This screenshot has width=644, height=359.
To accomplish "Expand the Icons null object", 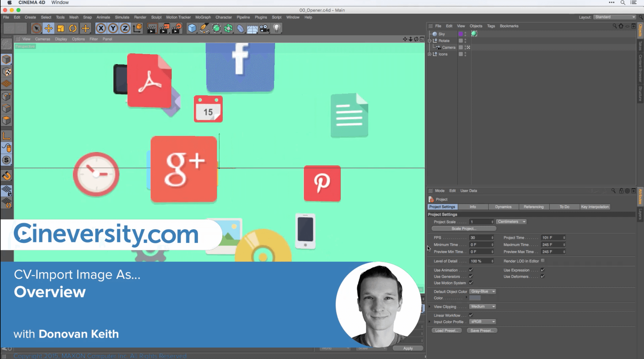I will tap(430, 54).
